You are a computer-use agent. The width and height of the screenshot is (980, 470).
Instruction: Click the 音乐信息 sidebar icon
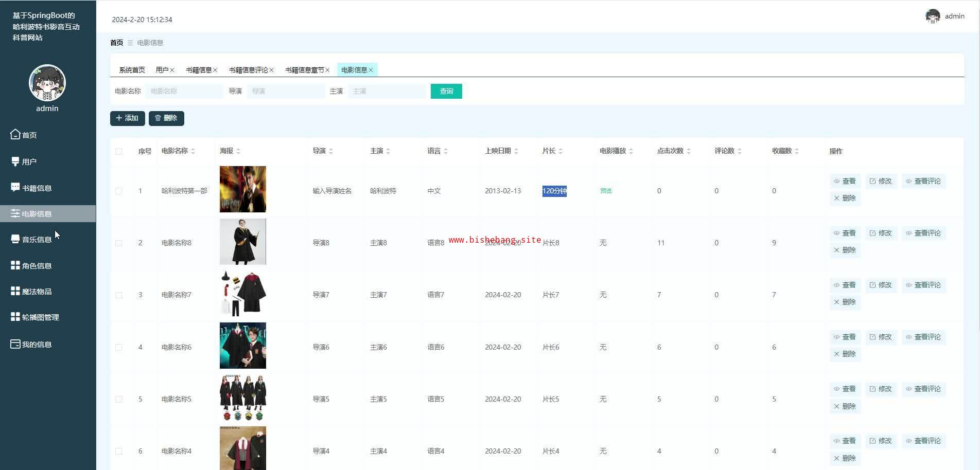(15, 239)
